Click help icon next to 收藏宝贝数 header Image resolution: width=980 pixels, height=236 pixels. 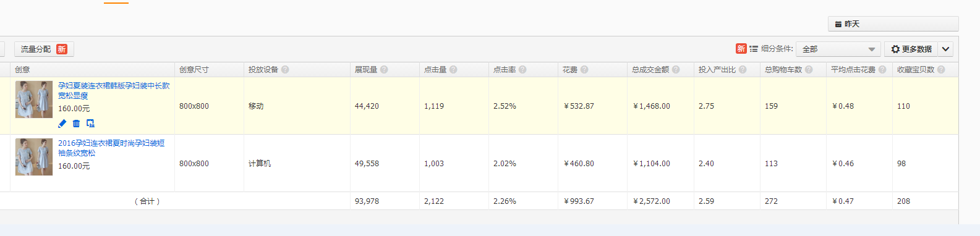pyautogui.click(x=941, y=70)
